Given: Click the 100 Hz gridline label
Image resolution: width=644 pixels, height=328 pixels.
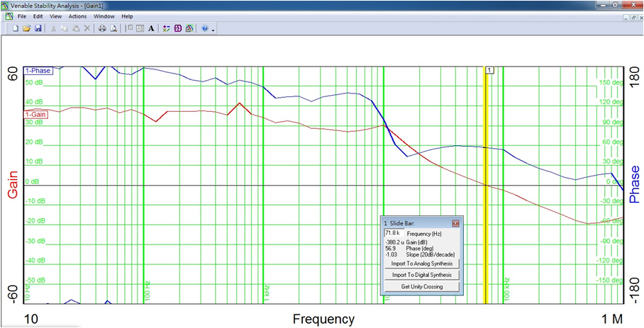Looking at the screenshot, I should [x=147, y=291].
